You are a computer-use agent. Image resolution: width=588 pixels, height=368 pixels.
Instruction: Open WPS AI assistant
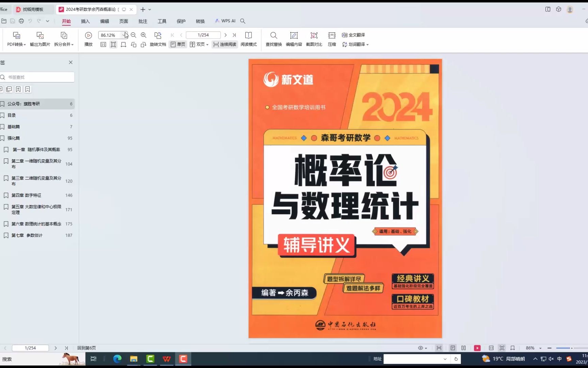point(225,21)
